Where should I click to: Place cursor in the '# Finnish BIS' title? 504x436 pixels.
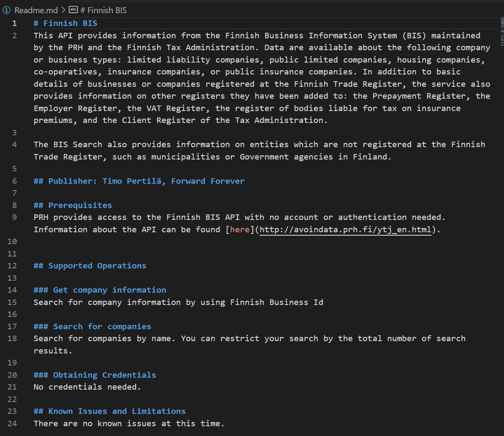70,23
